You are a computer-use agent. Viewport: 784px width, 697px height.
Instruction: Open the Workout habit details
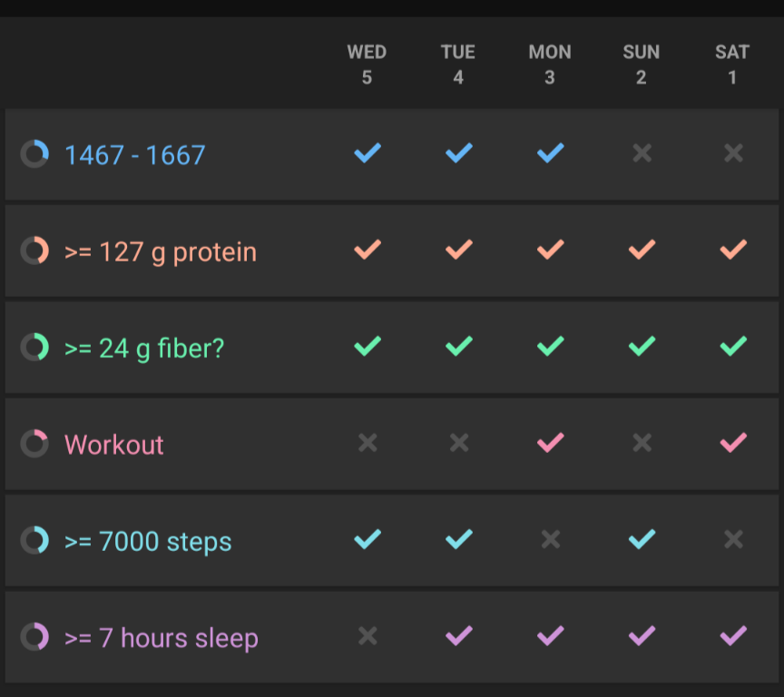pos(114,445)
